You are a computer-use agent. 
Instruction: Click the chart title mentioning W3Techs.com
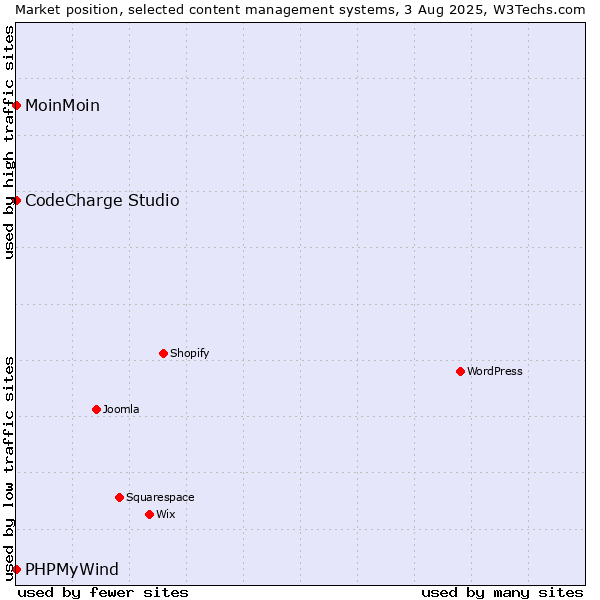pyautogui.click(x=300, y=10)
